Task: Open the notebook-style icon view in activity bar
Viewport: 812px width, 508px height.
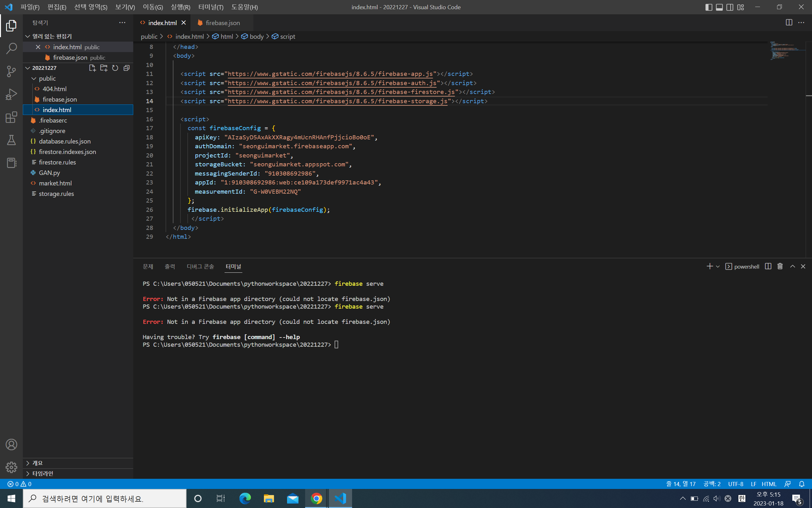Action: point(11,163)
